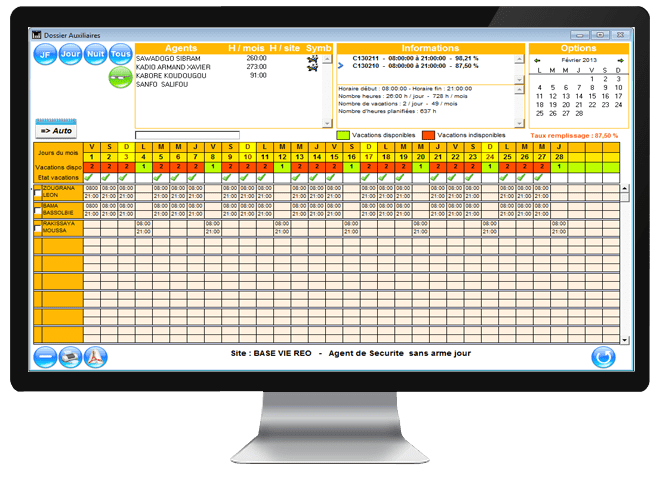
Task: Click the => Auto calendar button
Action: tap(56, 129)
